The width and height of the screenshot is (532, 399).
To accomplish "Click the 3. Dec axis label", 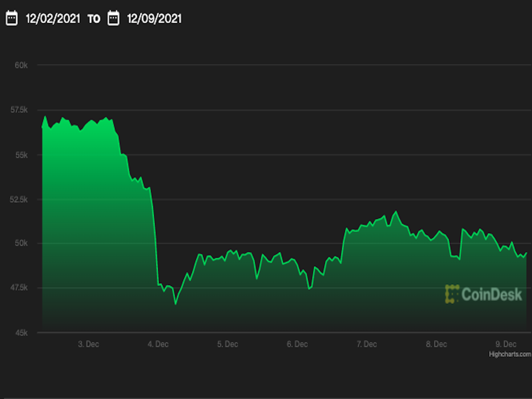I will coord(88,344).
